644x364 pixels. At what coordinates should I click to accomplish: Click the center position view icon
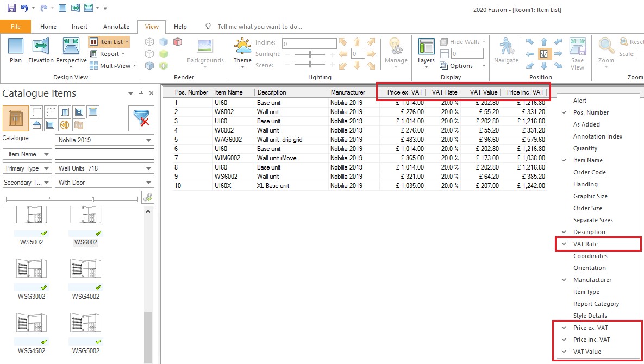544,54
